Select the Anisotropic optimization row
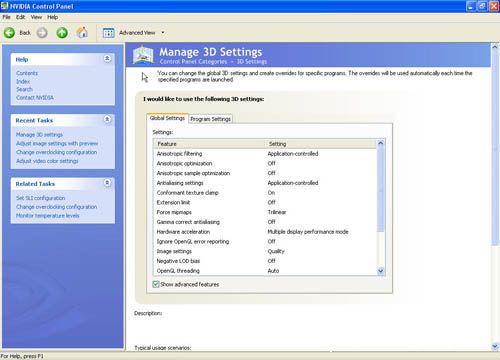Screen dimensions: 500x360 (x=265, y=163)
